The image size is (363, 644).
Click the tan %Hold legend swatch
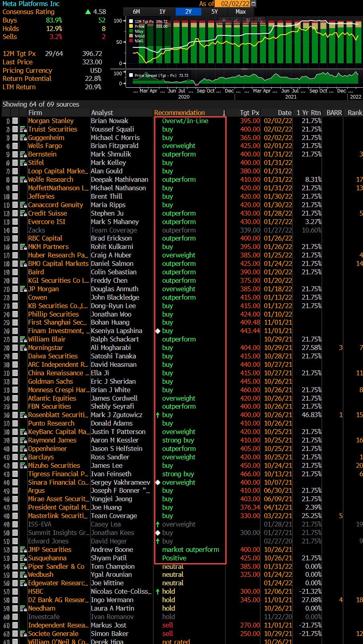(131, 36)
